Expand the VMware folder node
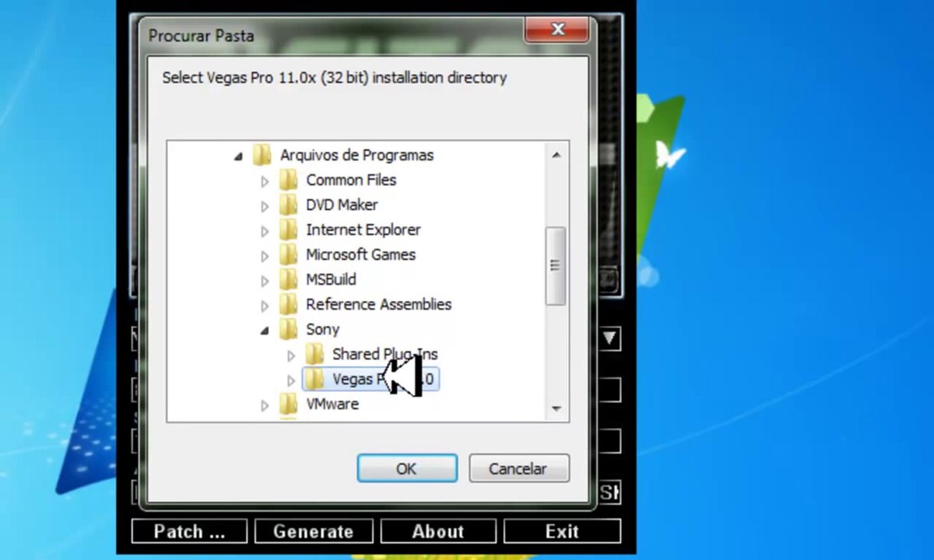Viewport: 934px width, 560px height. point(265,405)
